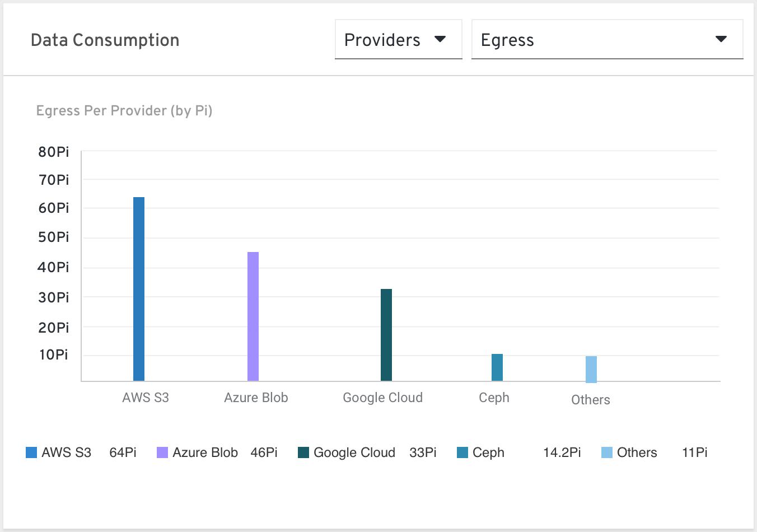
Task: Click the Ceph bar in chart
Action: [x=497, y=367]
